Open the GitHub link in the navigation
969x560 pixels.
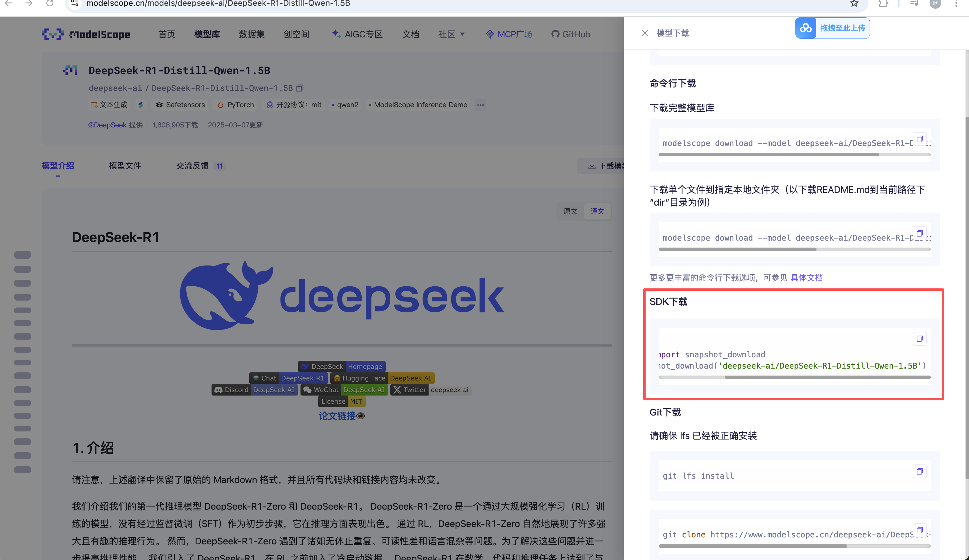(571, 34)
